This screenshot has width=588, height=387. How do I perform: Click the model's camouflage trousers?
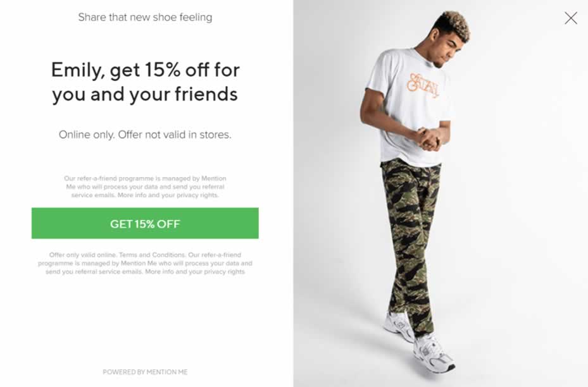coord(411,240)
